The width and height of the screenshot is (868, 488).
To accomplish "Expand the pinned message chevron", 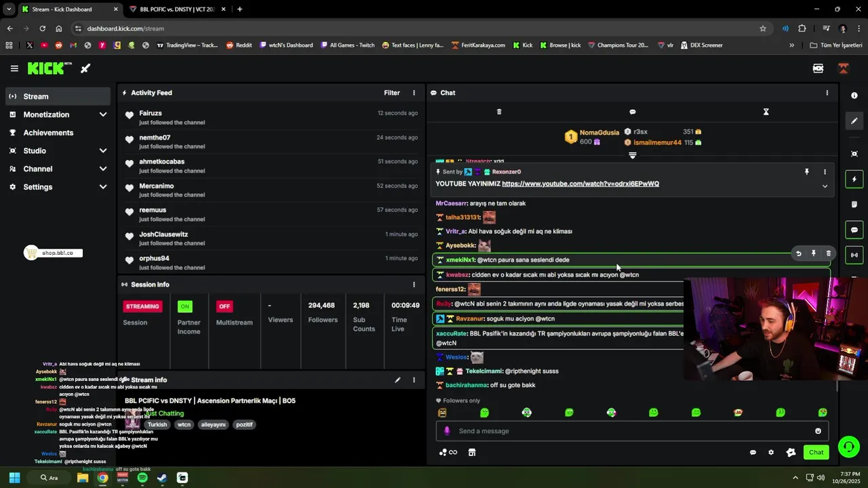I will (825, 186).
